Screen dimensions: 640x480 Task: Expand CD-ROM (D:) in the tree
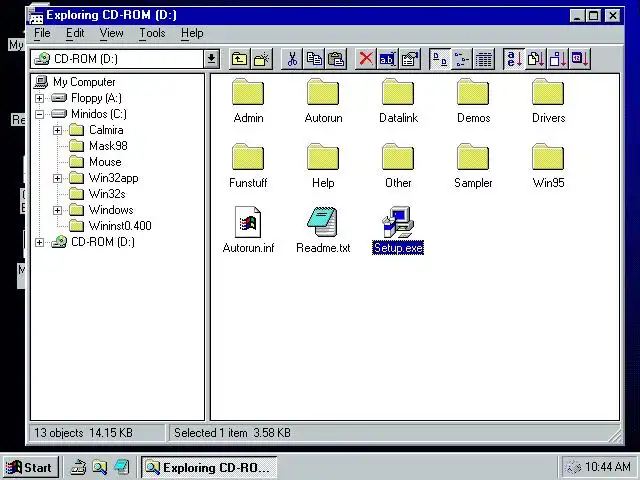tap(40, 242)
